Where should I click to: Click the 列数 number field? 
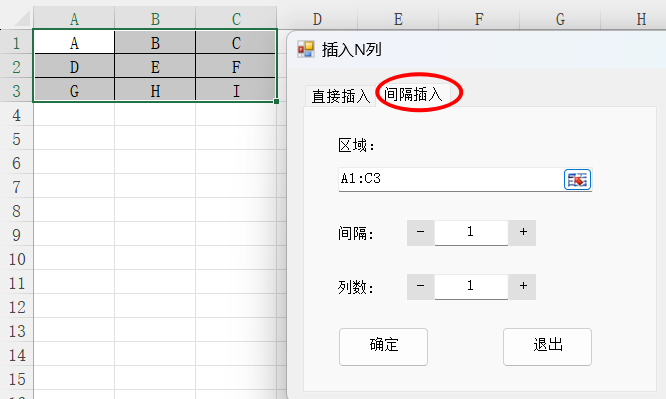tap(471, 286)
